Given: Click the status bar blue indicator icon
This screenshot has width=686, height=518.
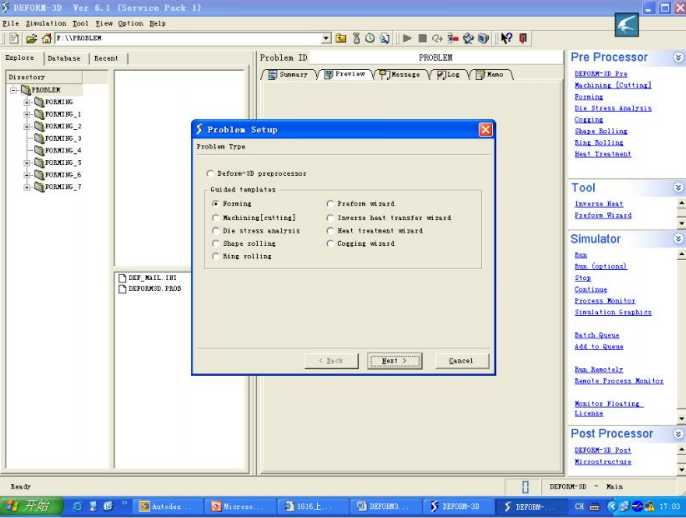Looking at the screenshot, I should tap(525, 487).
